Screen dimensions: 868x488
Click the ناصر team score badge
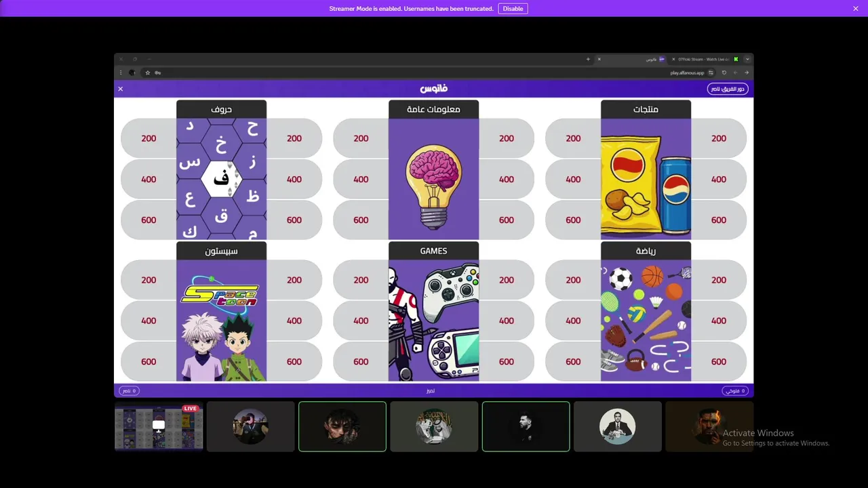[129, 391]
